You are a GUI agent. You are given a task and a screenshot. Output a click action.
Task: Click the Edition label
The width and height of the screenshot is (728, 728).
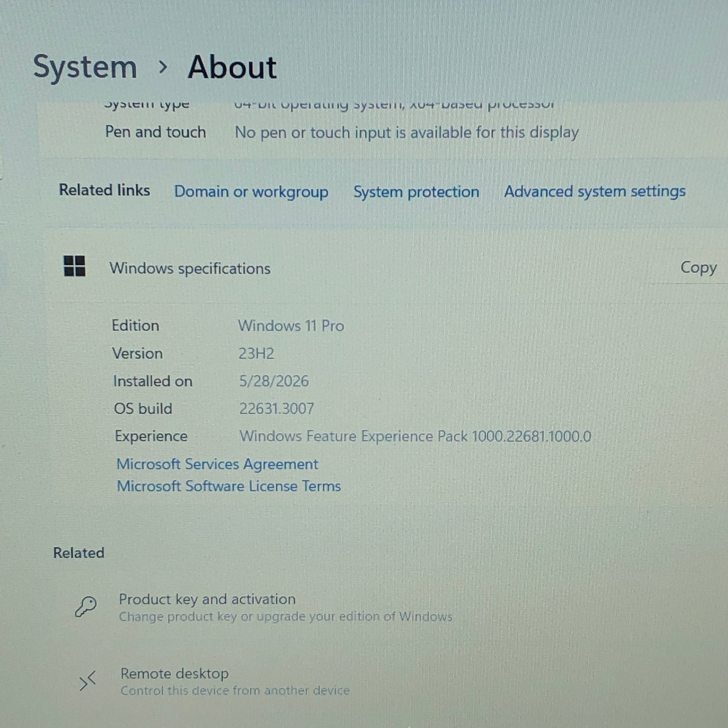pyautogui.click(x=136, y=326)
